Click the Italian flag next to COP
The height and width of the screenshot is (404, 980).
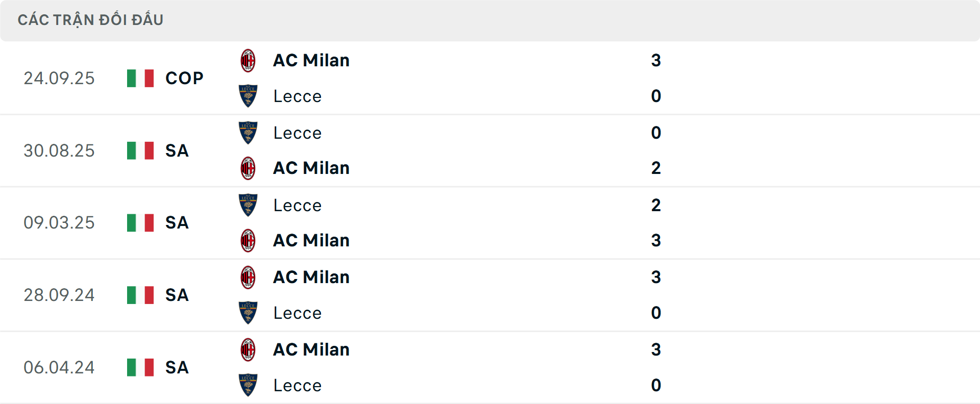pyautogui.click(x=140, y=78)
